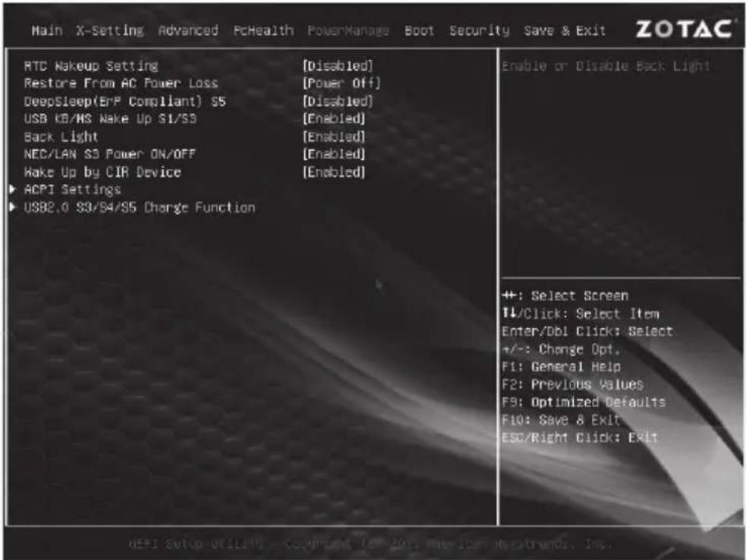Switch to the Security tab
The height and width of the screenshot is (560, 746).
pos(479,31)
